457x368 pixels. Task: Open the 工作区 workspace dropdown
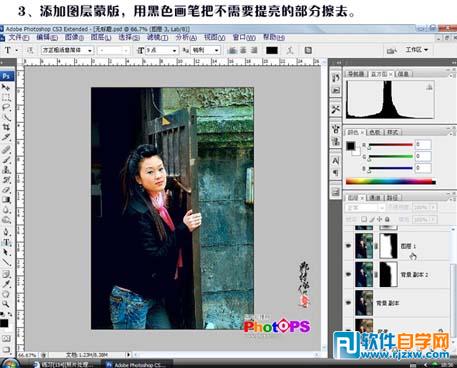417,50
